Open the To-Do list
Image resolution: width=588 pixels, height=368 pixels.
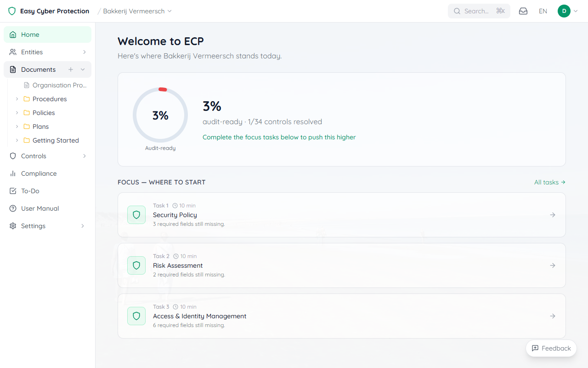point(30,191)
